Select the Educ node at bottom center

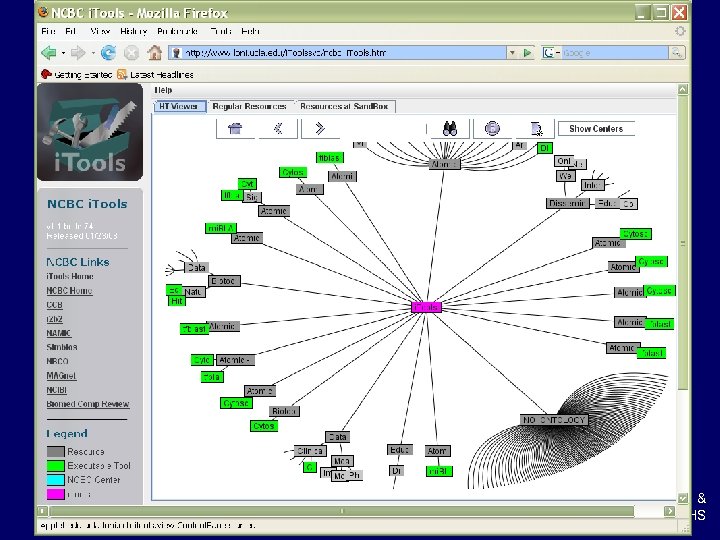tap(399, 450)
